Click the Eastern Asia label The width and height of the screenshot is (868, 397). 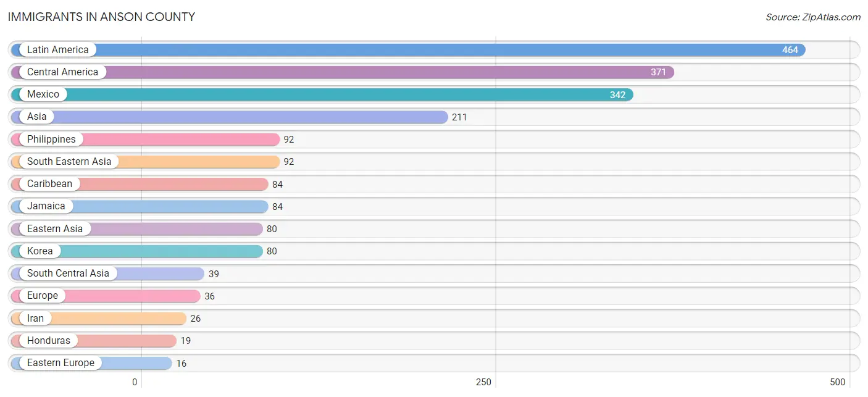[55, 229]
